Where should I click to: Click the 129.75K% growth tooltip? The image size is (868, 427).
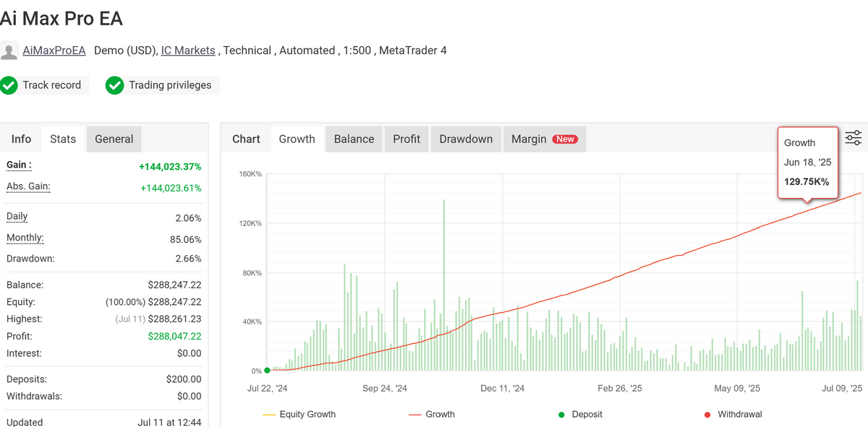tap(808, 163)
